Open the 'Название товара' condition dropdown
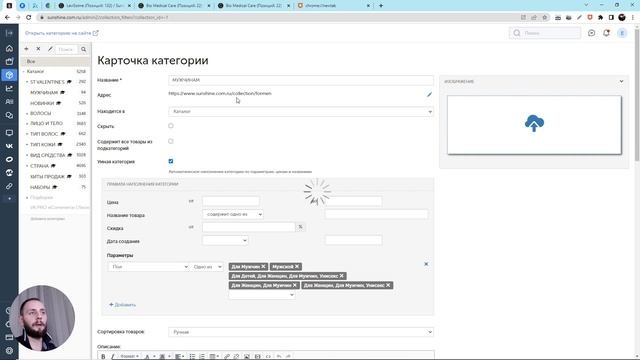The image size is (640, 360). 233,214
